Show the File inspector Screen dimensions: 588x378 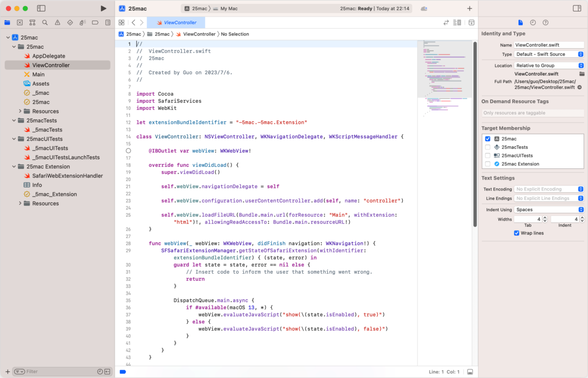[520, 23]
